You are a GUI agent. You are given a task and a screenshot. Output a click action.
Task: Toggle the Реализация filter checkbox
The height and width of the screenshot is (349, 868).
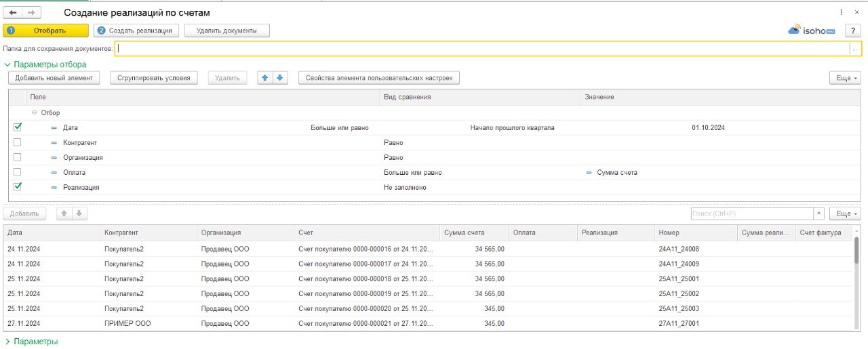coord(18,187)
